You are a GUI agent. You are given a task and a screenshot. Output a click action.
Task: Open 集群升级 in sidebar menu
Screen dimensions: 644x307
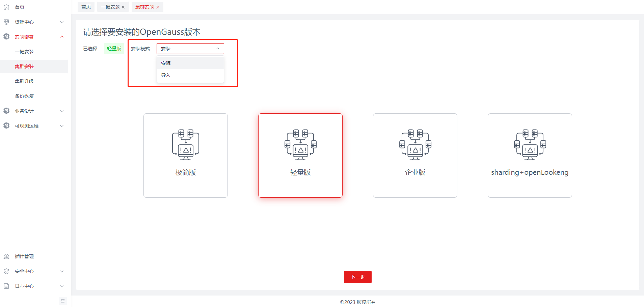pyautogui.click(x=24, y=81)
